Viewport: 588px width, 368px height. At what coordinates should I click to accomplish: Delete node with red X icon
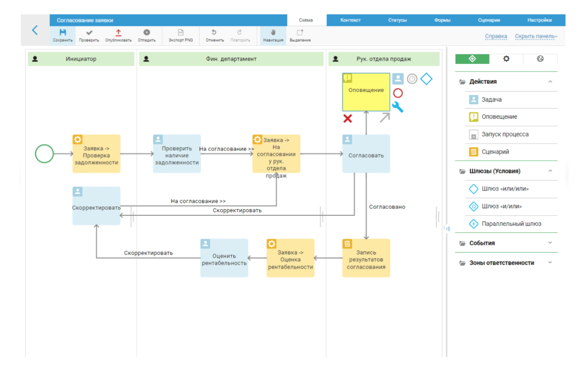348,118
